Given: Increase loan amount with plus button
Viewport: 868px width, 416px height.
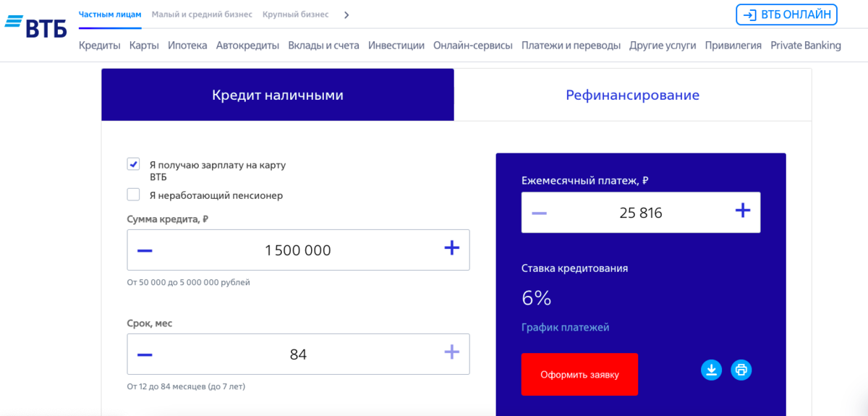Looking at the screenshot, I should (x=452, y=248).
